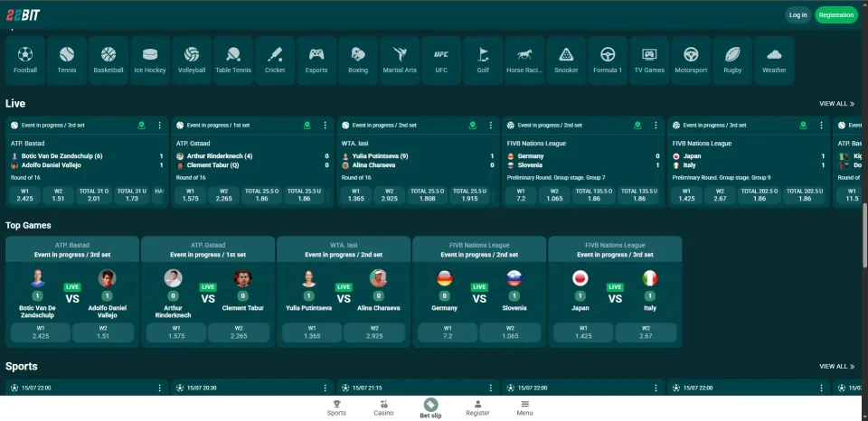Select W2 2.925 in Top Games Iasi
Viewport: 868px width, 421px height.
click(x=374, y=332)
